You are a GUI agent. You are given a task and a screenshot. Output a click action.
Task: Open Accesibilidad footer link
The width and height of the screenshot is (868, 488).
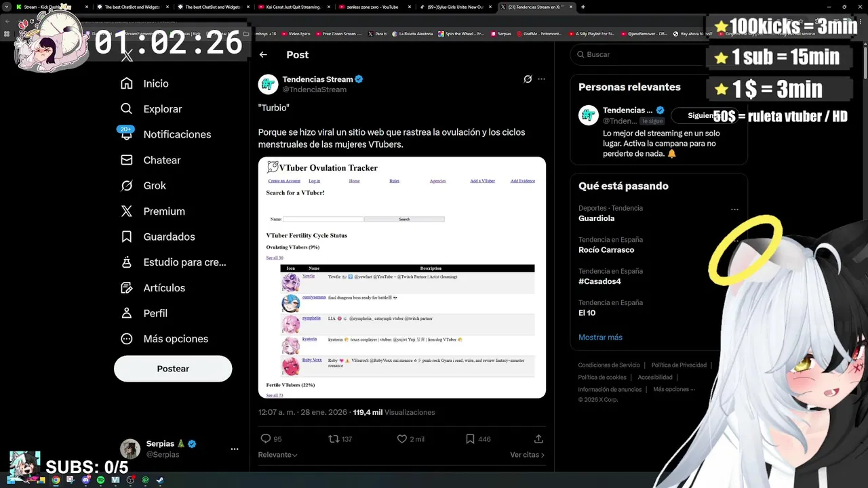[655, 377]
